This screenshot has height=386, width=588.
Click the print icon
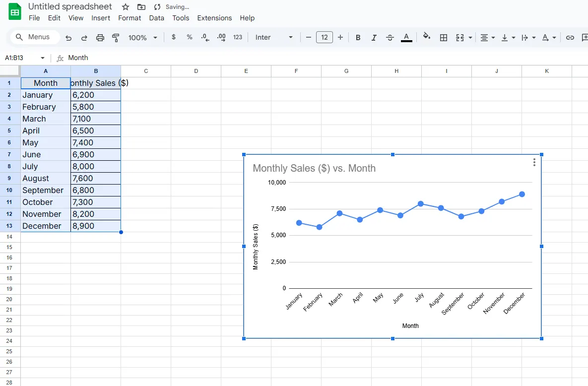[100, 38]
